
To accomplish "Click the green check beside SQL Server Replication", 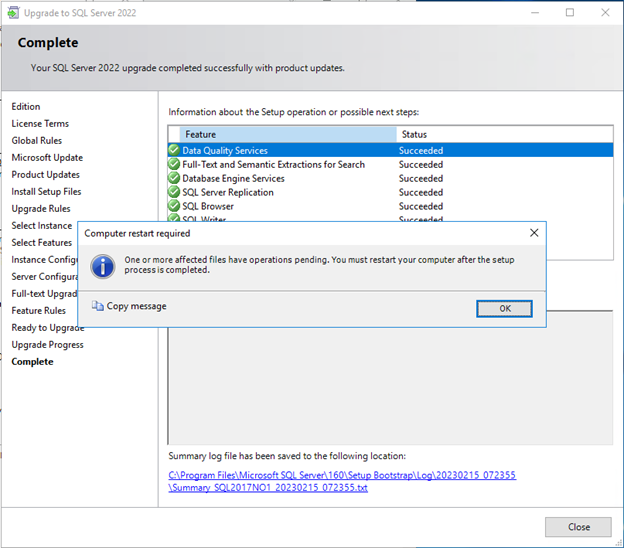I will (174, 193).
